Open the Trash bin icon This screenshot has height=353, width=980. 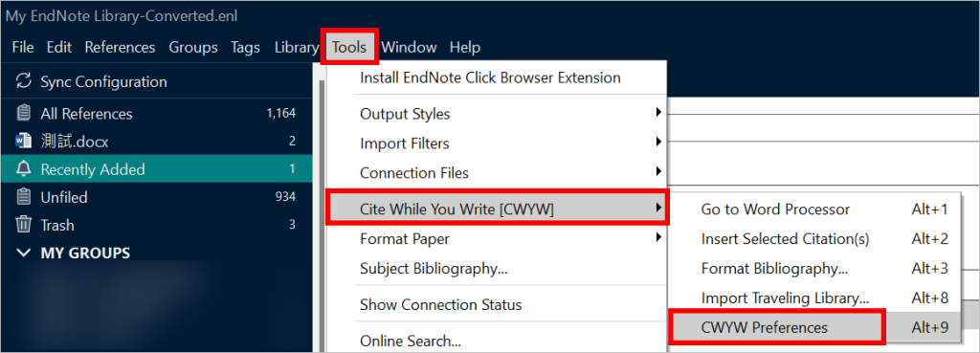(23, 224)
